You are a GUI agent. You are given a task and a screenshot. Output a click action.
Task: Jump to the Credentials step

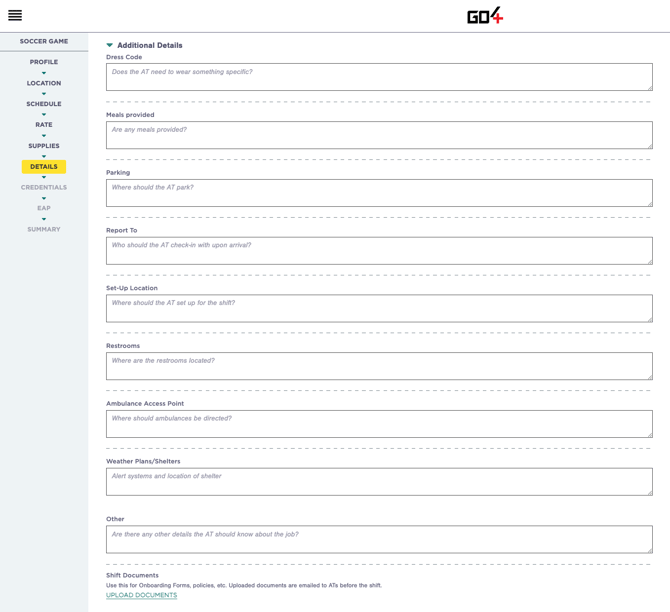point(44,187)
